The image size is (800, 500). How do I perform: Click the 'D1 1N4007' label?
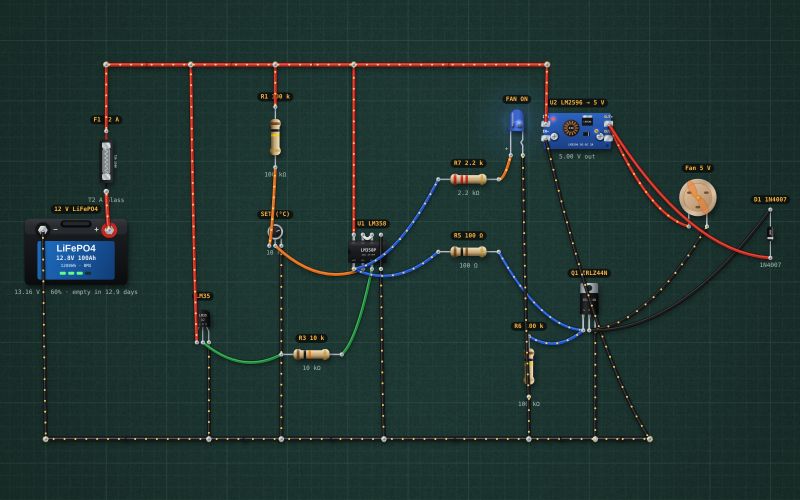coord(770,199)
